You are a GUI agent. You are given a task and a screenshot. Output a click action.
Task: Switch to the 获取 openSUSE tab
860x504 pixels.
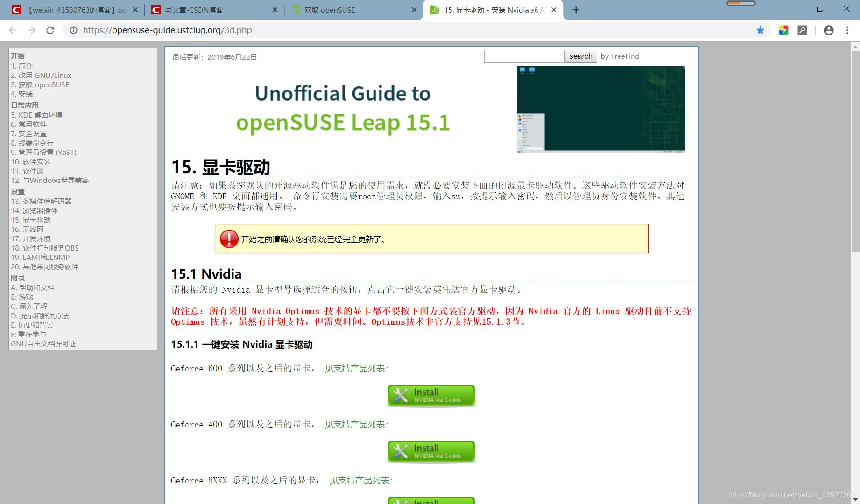(x=354, y=10)
